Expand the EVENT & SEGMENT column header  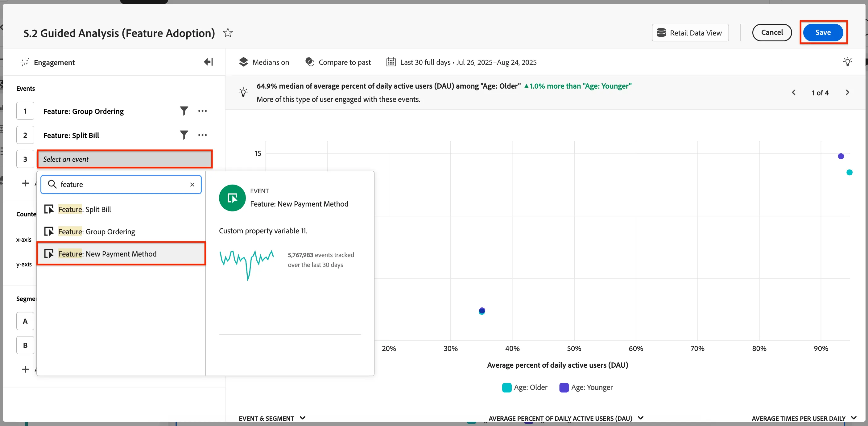click(x=272, y=418)
